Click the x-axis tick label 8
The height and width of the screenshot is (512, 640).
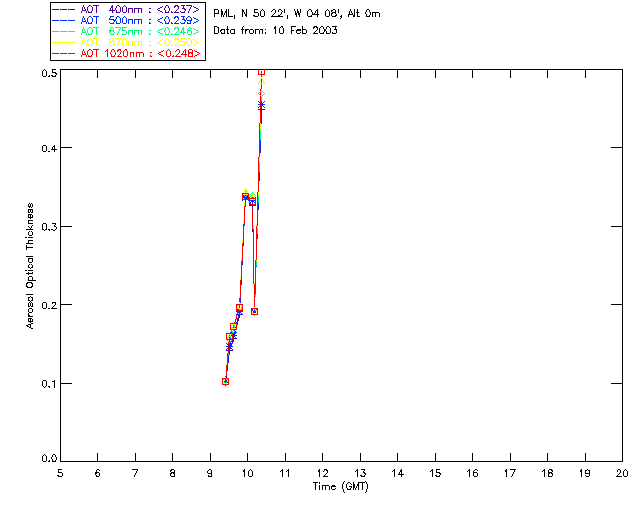point(173,473)
